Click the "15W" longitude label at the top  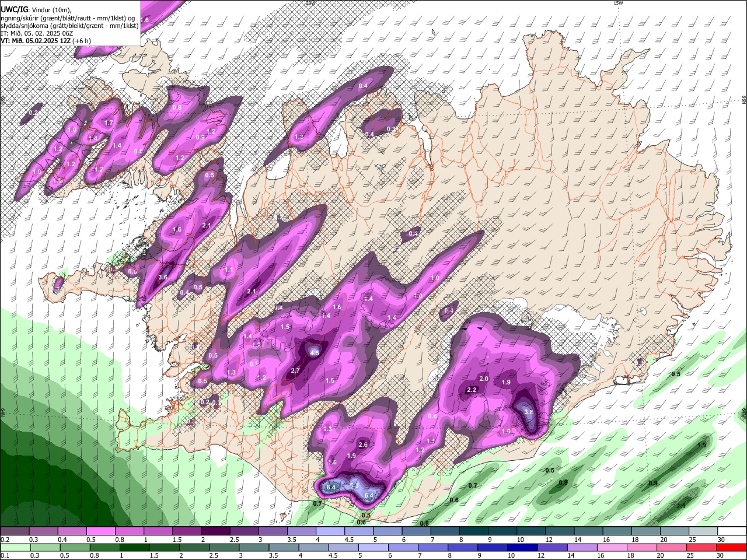[618, 3]
